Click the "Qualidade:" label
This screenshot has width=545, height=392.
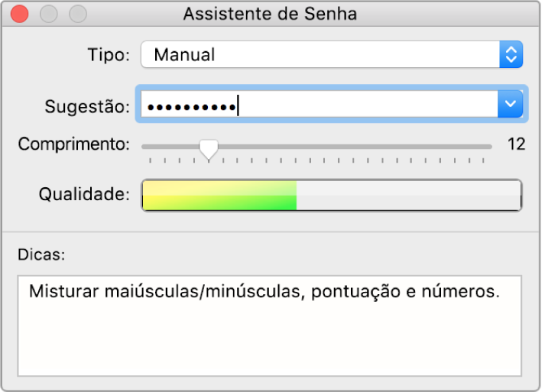tap(85, 195)
